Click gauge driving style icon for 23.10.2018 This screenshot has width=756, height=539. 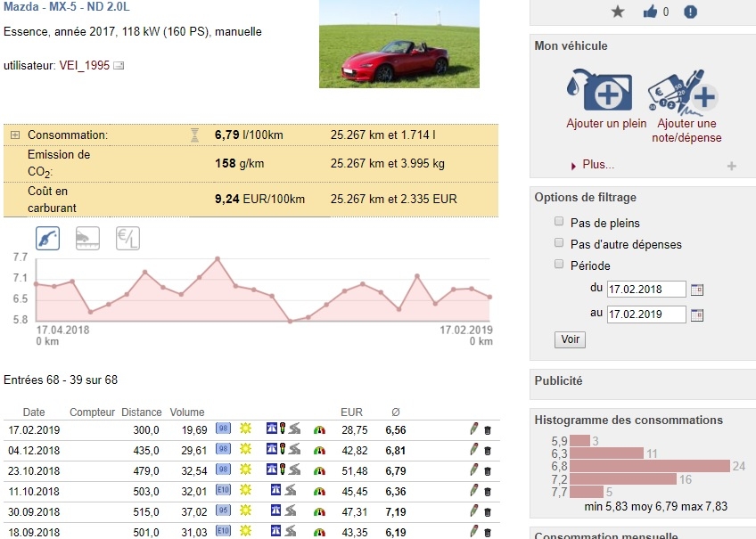pyautogui.click(x=319, y=471)
